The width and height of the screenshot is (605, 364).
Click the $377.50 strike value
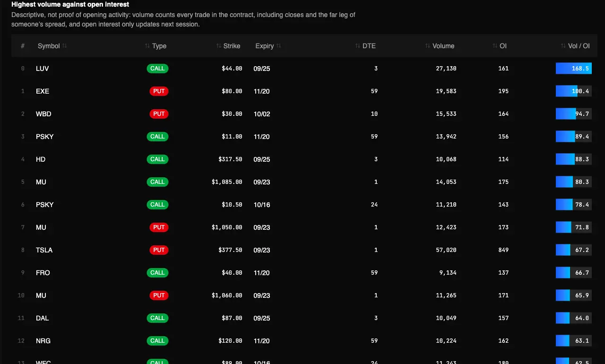coord(230,250)
